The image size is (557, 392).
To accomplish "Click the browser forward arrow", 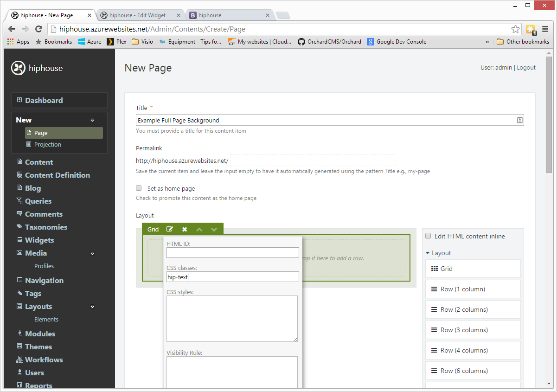I will tap(25, 29).
